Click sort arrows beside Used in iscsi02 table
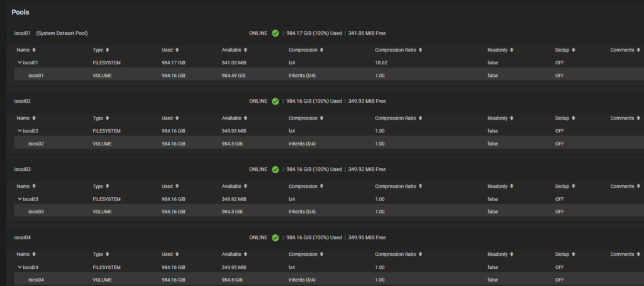Image resolution: width=644 pixels, height=286 pixels. pos(177,118)
